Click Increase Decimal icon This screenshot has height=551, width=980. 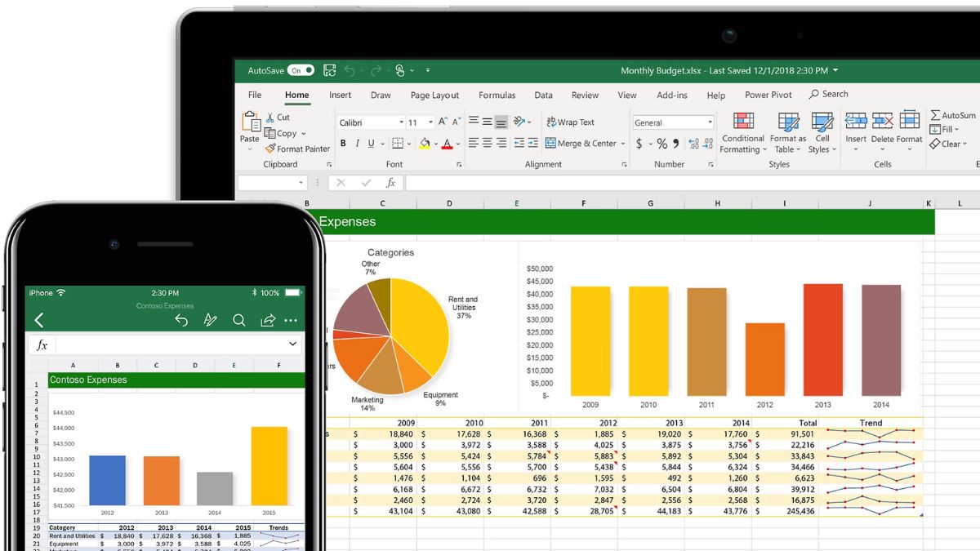693,144
